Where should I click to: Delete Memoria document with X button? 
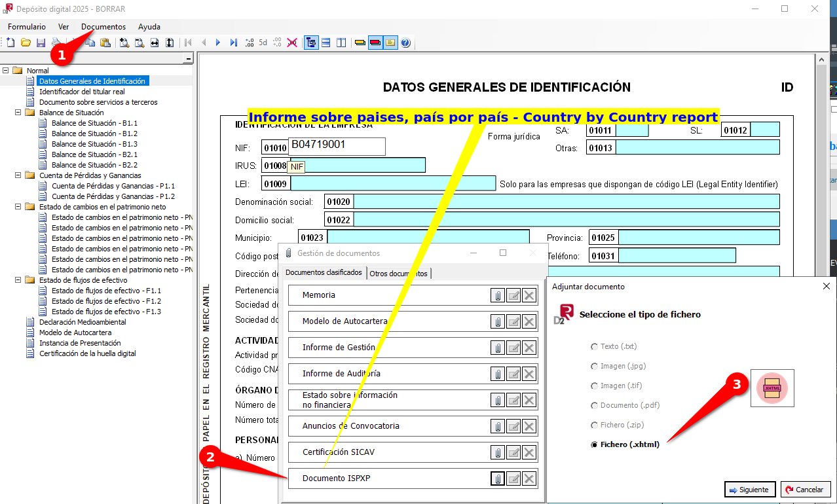pyautogui.click(x=529, y=295)
